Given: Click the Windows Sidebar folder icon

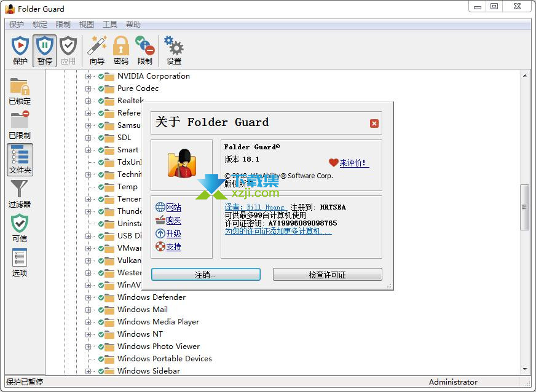Looking at the screenshot, I should click(x=109, y=371).
